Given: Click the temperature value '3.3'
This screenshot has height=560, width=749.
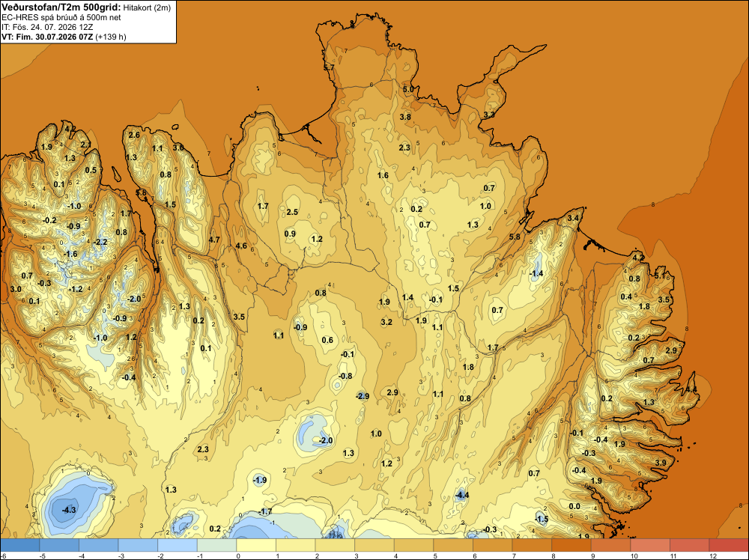Looking at the screenshot, I should (x=489, y=115).
